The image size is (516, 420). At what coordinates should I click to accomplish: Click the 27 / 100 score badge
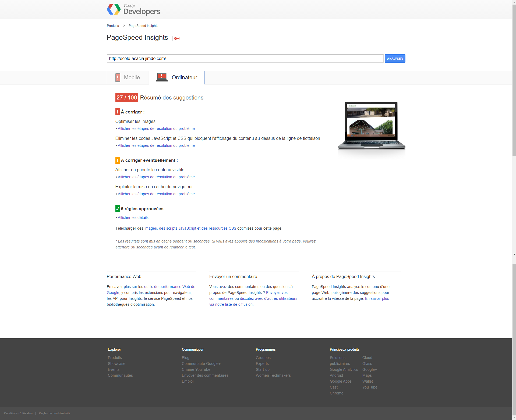pyautogui.click(x=127, y=98)
